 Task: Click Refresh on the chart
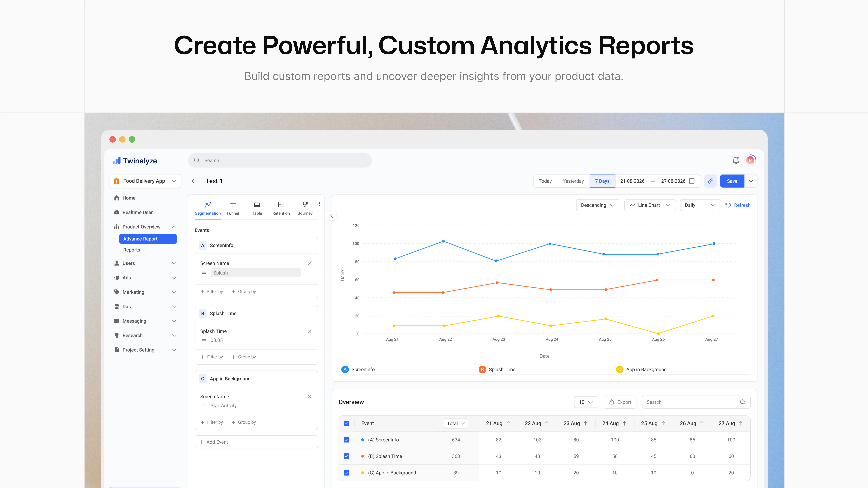[x=738, y=205]
